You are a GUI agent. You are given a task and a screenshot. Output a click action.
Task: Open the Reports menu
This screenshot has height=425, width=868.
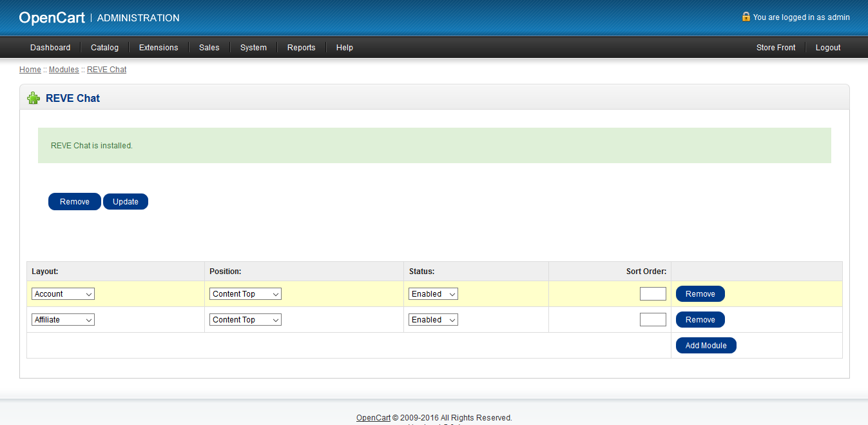click(302, 47)
